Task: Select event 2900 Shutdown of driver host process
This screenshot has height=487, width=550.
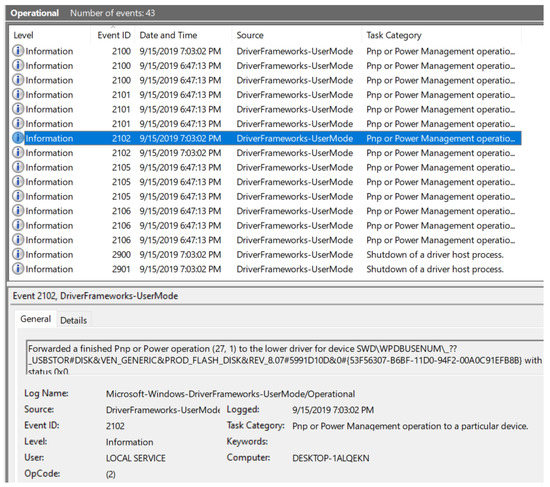Action: coord(267,255)
